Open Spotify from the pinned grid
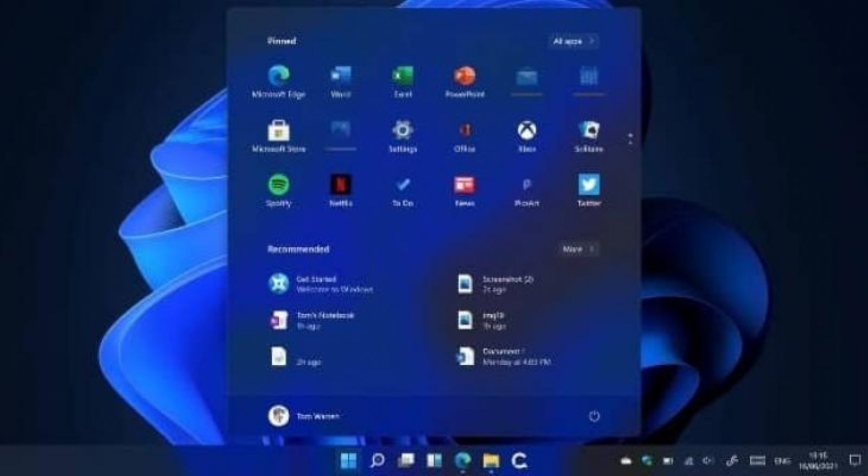 pos(279,191)
